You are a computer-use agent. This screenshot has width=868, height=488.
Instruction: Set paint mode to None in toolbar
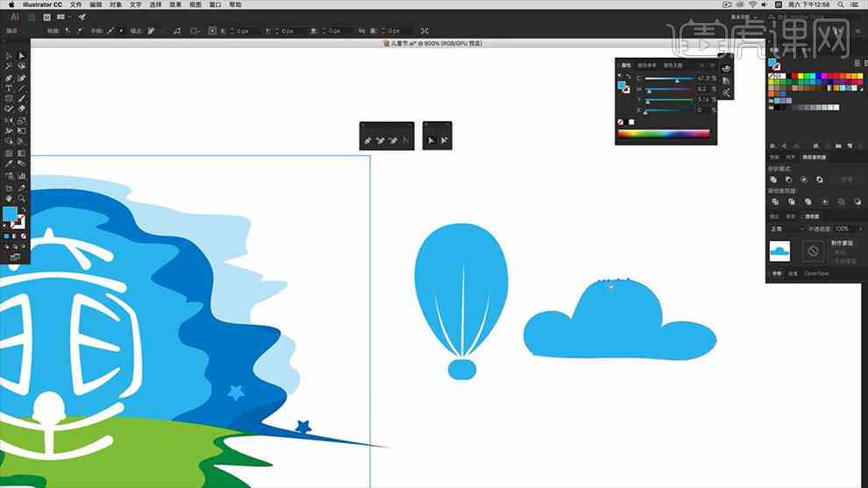point(24,237)
